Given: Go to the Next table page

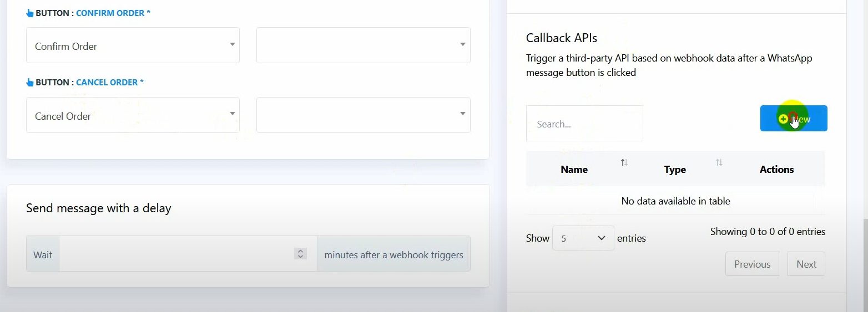Looking at the screenshot, I should pyautogui.click(x=806, y=264).
